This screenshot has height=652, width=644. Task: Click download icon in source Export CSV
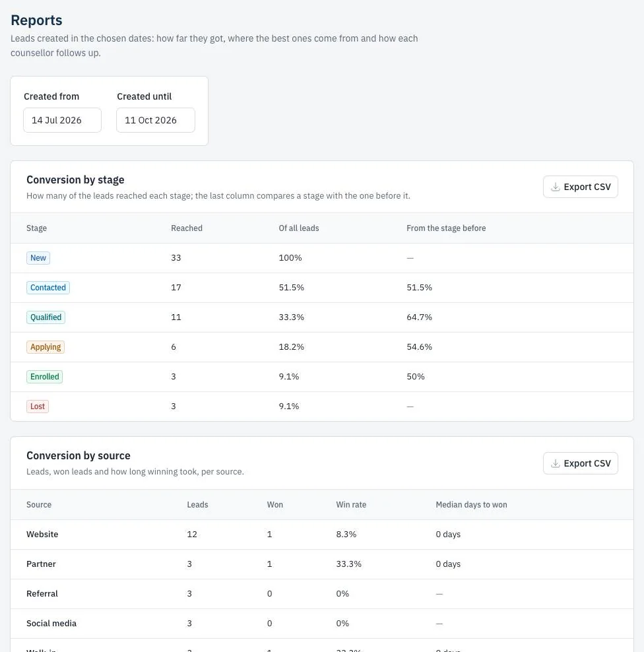(x=556, y=463)
